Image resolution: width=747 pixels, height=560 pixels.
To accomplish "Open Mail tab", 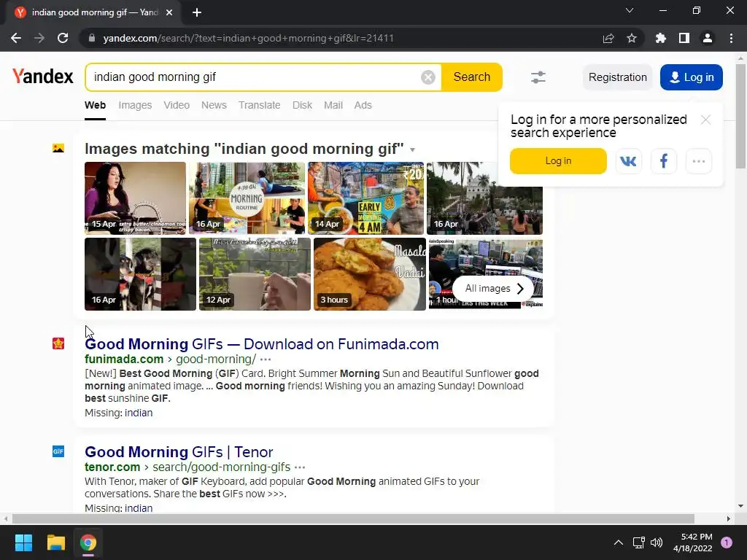I will pyautogui.click(x=333, y=105).
